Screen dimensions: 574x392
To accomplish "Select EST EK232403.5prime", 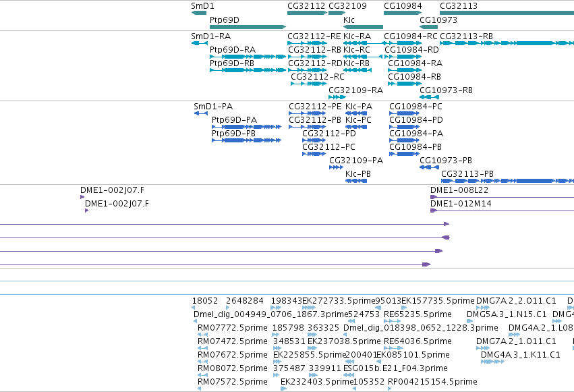I will point(284,389).
